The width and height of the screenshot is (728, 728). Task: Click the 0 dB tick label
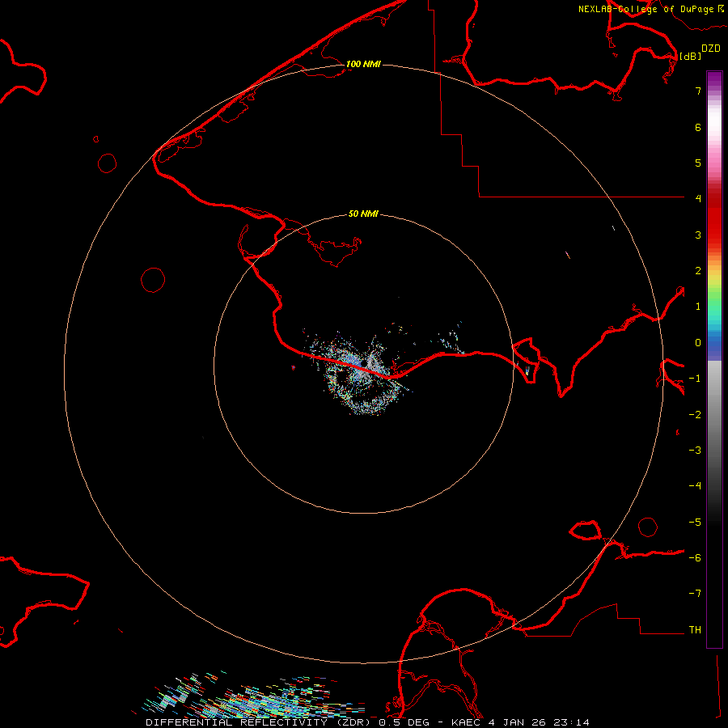(698, 343)
